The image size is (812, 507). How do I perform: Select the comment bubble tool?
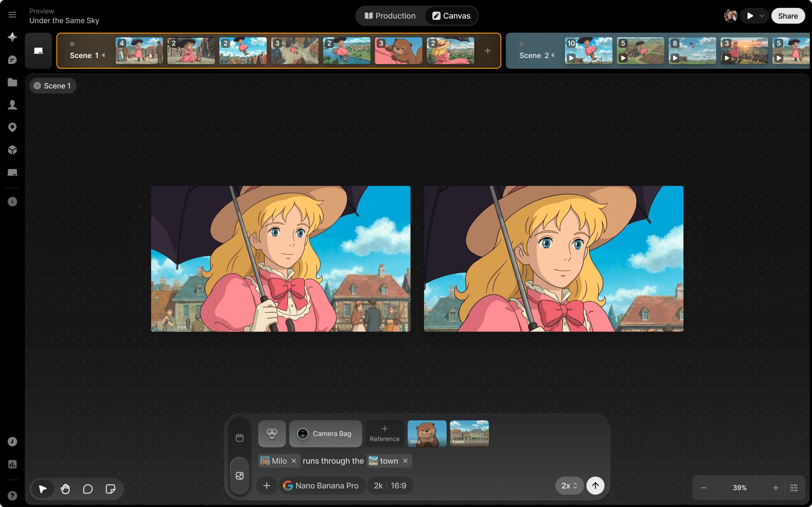pos(88,489)
